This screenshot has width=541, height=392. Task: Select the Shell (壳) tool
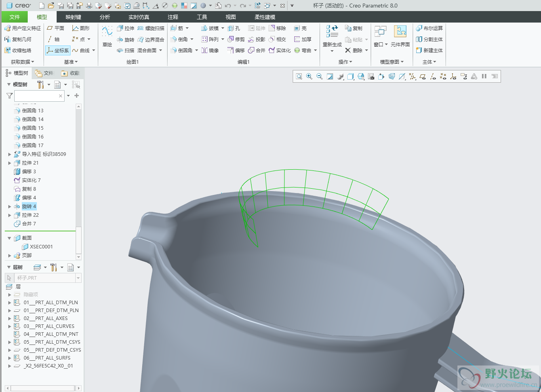[301, 28]
